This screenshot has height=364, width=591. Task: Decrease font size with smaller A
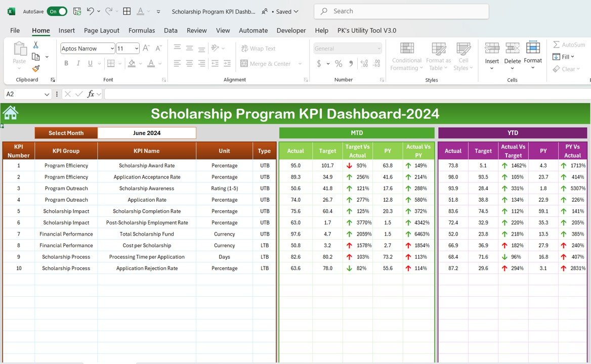[x=158, y=48]
